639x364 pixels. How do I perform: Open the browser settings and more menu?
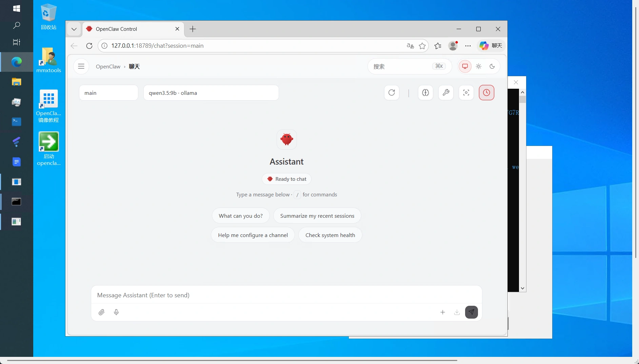pos(468,46)
